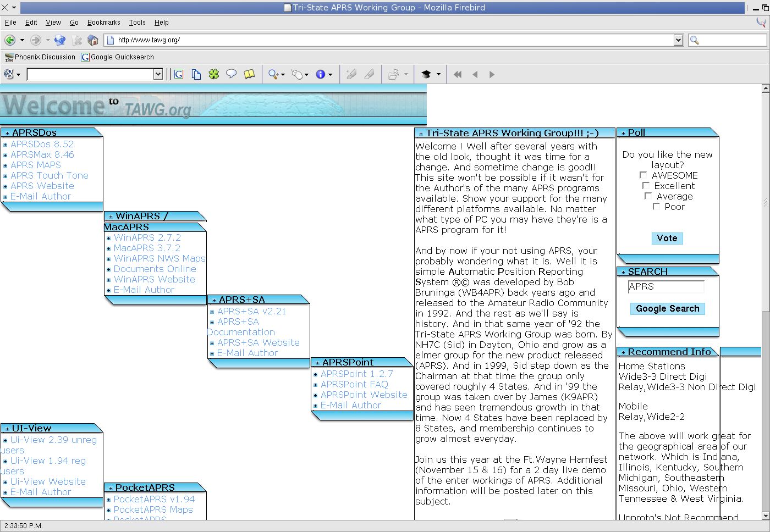Image resolution: width=770 pixels, height=532 pixels.
Task: Click the second highlighter pen icon
Action: [x=370, y=74]
